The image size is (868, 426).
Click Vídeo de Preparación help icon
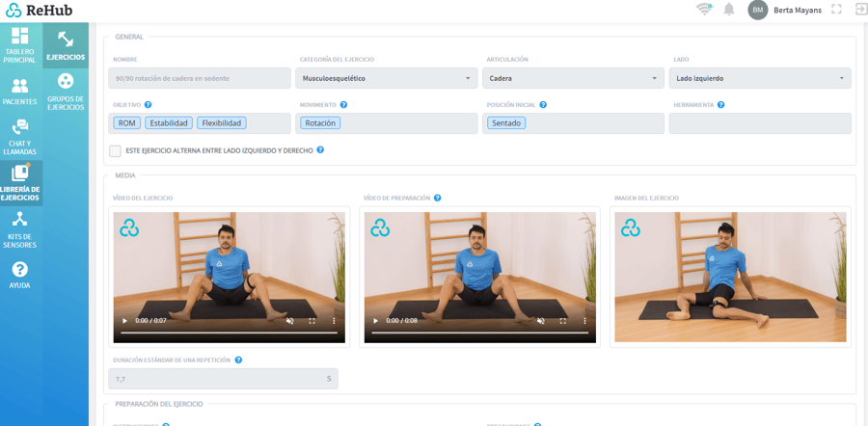437,199
